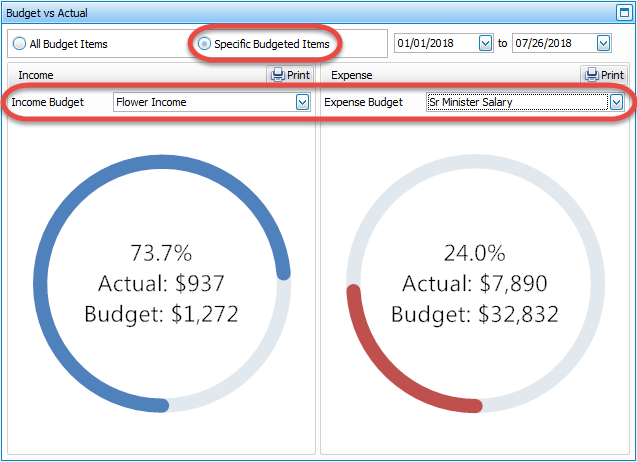Click the Expense section header
The width and height of the screenshot is (637, 462).
click(x=351, y=75)
